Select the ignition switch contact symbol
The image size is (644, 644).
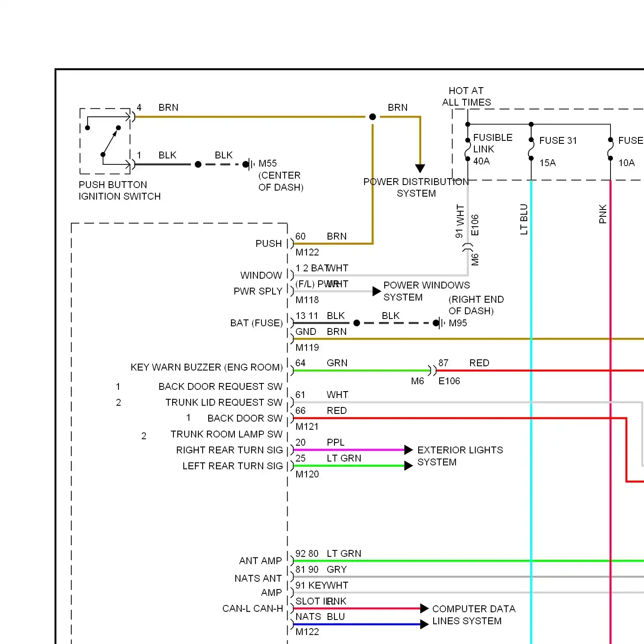click(x=105, y=141)
